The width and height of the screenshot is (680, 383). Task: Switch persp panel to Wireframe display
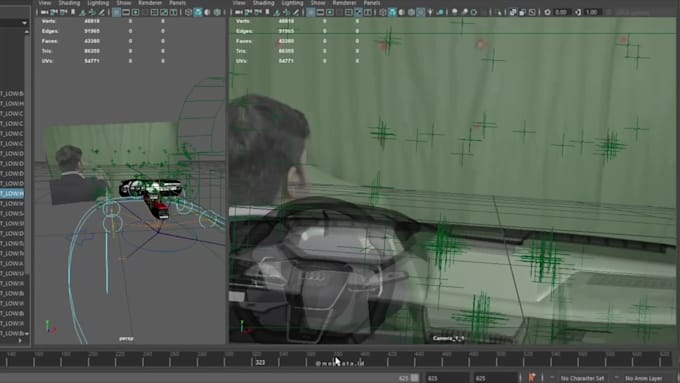click(188, 12)
